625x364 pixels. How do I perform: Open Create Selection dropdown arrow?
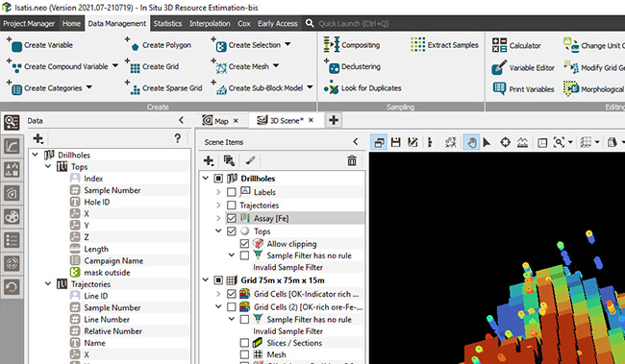[x=287, y=44]
